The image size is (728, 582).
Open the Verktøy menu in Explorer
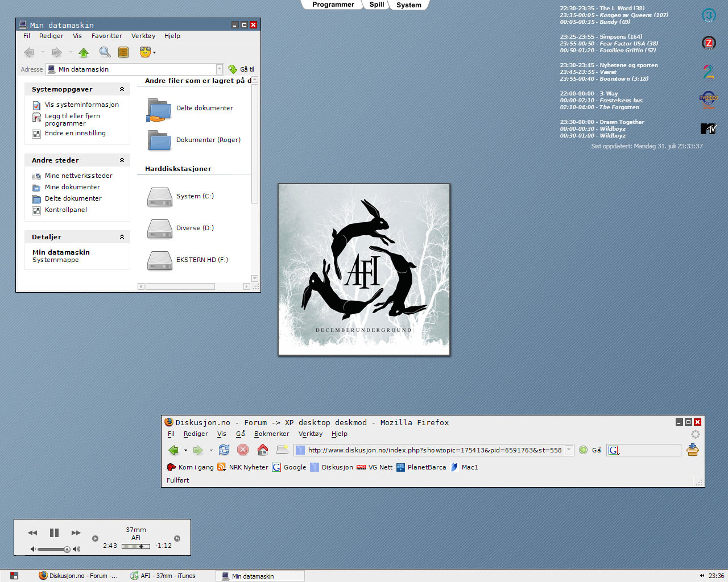click(x=143, y=36)
